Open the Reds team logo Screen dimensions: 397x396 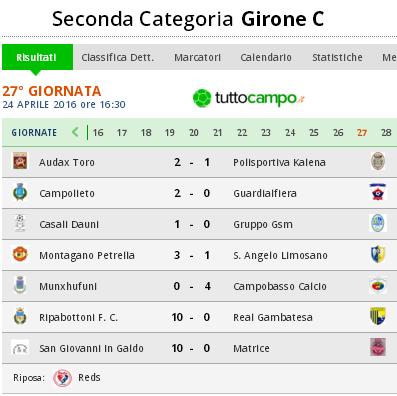(63, 378)
